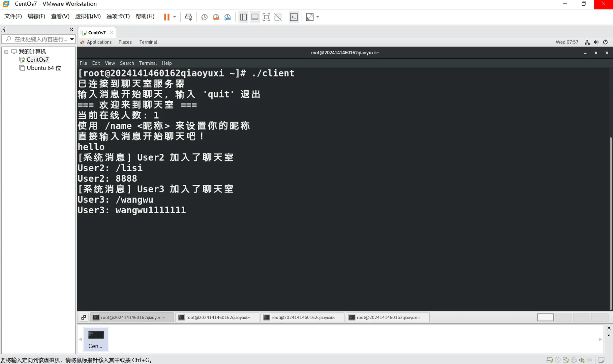Click the GNOME network status icon
The height and width of the screenshot is (364, 613).
tap(587, 42)
